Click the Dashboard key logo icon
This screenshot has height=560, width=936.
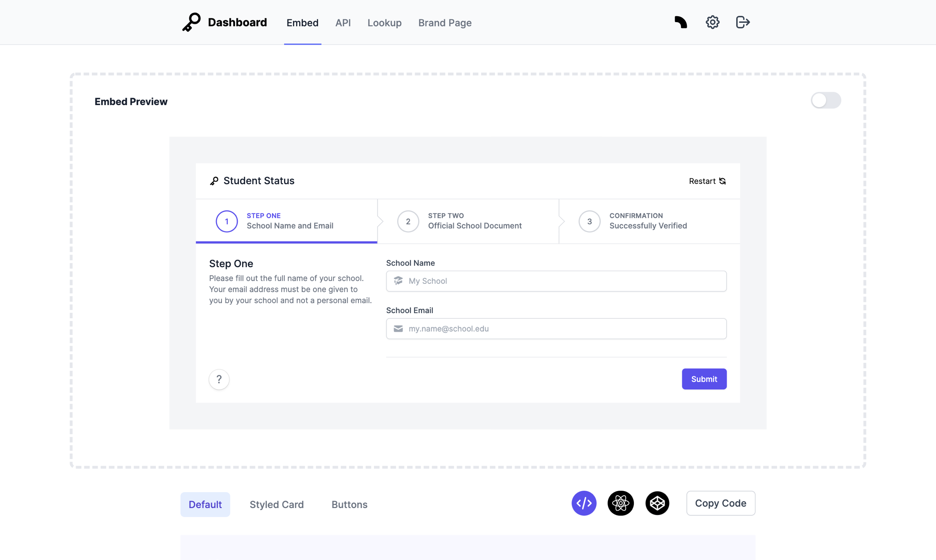191,22
